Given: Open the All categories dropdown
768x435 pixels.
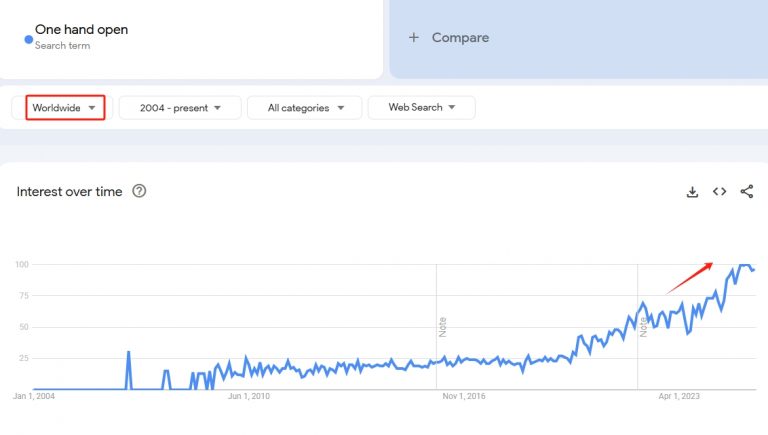Looking at the screenshot, I should click(304, 108).
